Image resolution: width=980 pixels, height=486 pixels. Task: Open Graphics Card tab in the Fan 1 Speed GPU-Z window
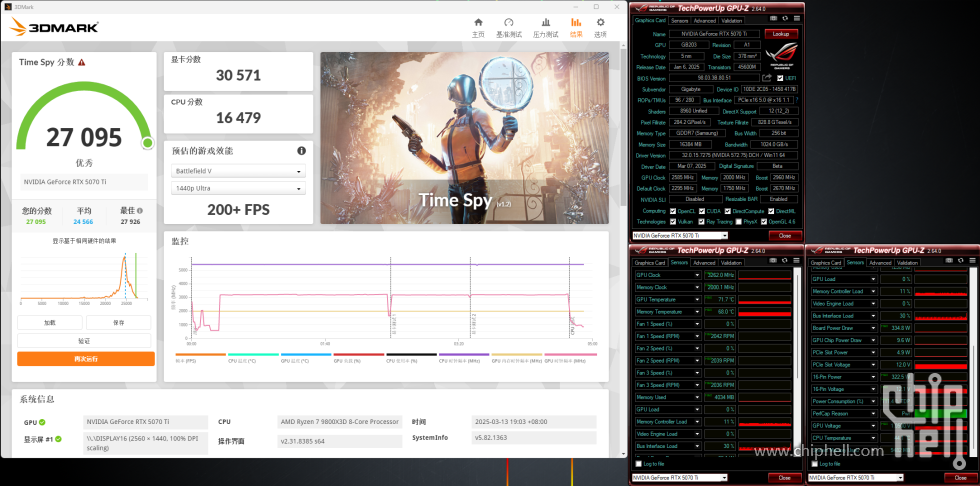click(650, 263)
